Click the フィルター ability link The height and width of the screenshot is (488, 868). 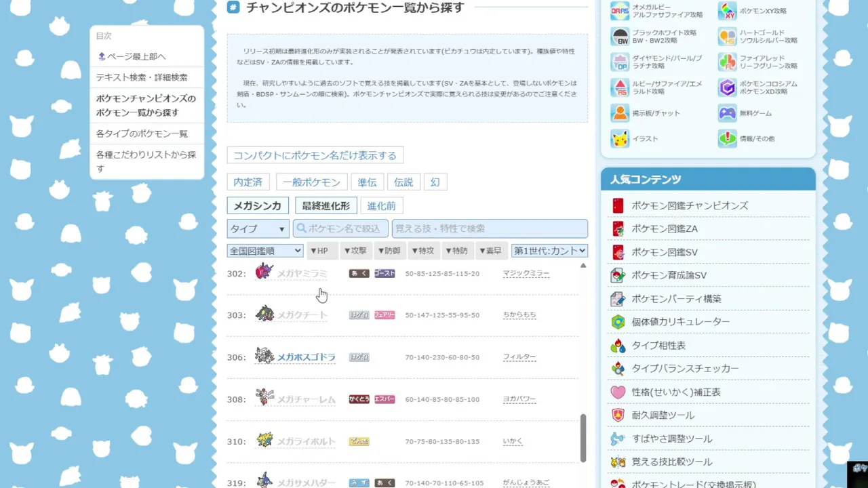(x=519, y=357)
